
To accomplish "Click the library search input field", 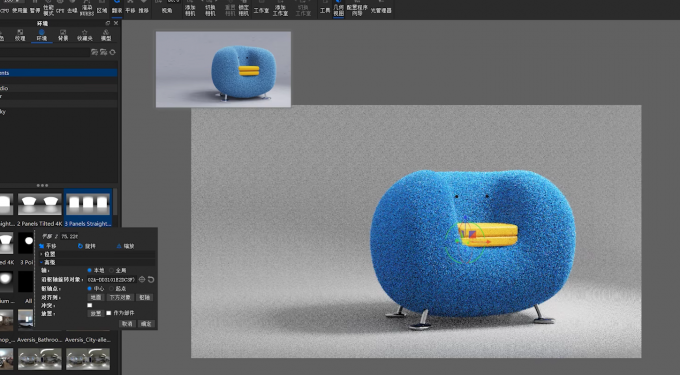I will [44, 52].
